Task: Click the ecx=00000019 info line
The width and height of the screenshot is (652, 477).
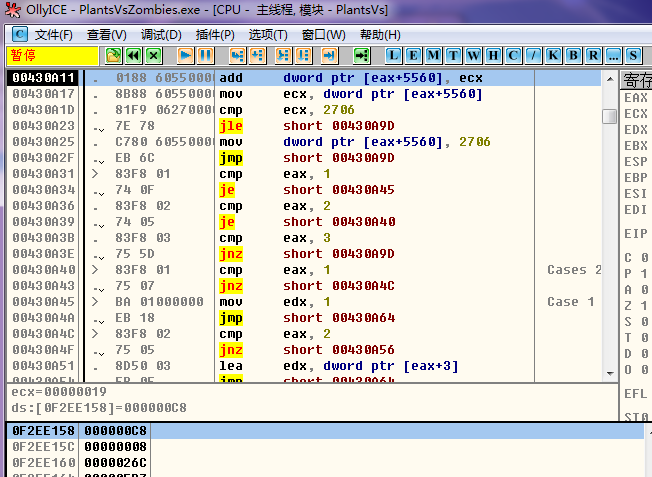Action: click(x=59, y=392)
